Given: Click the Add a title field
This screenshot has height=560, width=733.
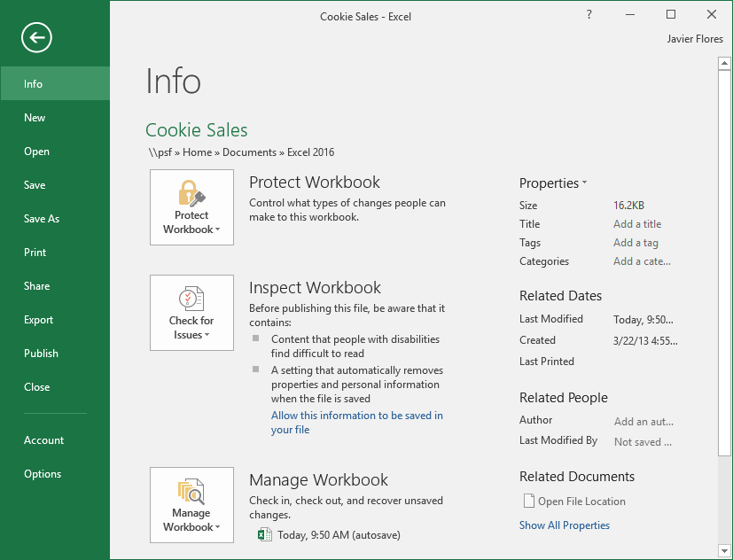Looking at the screenshot, I should pos(637,224).
